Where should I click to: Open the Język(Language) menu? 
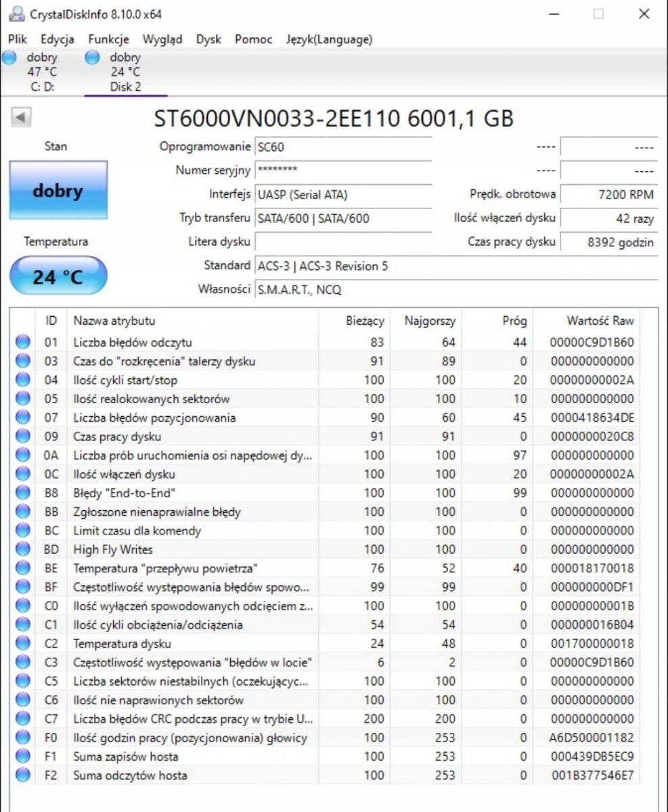pos(329,39)
